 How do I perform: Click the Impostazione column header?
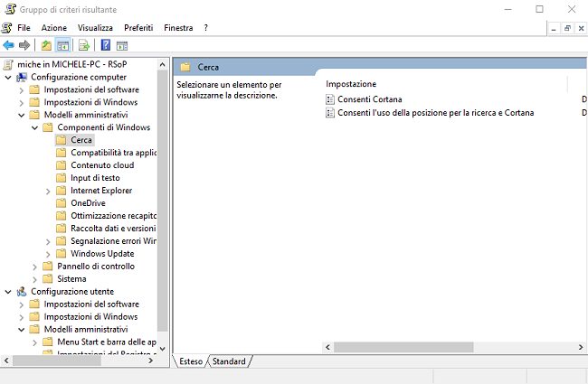tap(351, 83)
